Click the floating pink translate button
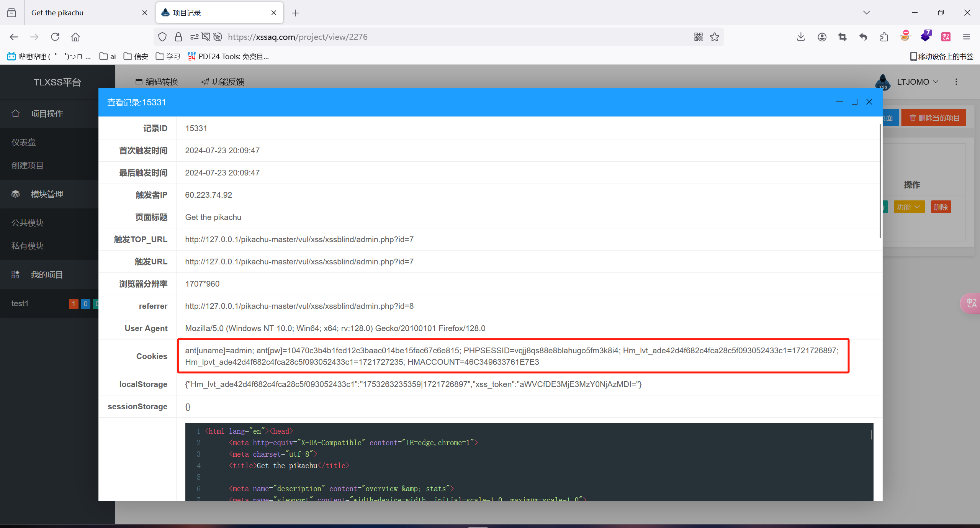This screenshot has height=528, width=980. point(971,303)
